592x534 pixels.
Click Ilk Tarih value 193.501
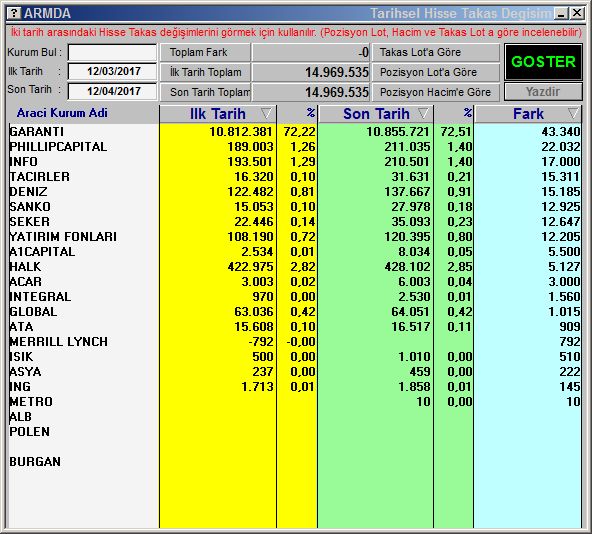point(250,162)
